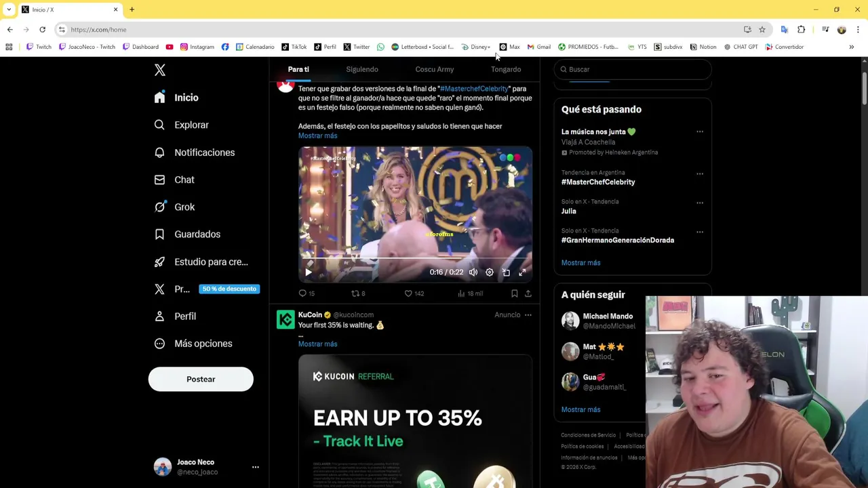The width and height of the screenshot is (868, 488).
Task: Expand the KuCoin ad with Mostrar más
Action: (317, 344)
